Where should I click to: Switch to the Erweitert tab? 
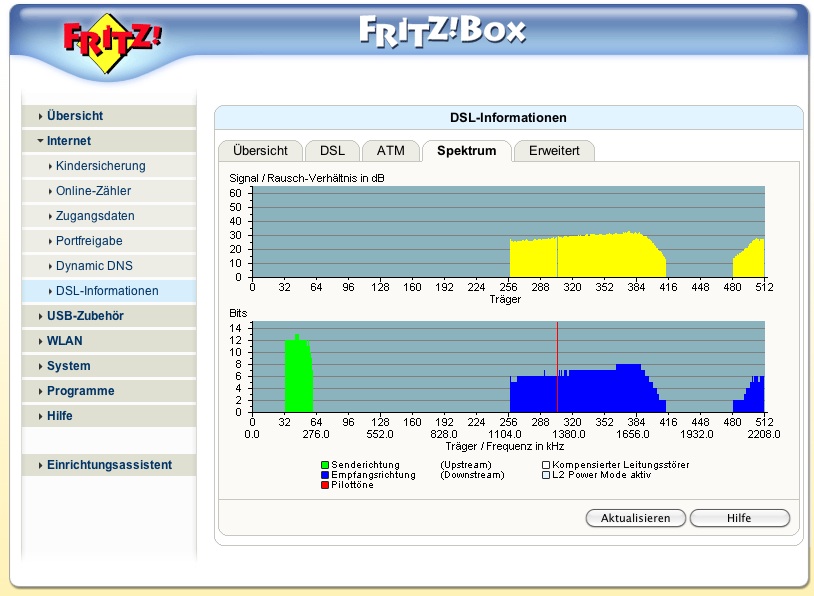pyautogui.click(x=554, y=151)
